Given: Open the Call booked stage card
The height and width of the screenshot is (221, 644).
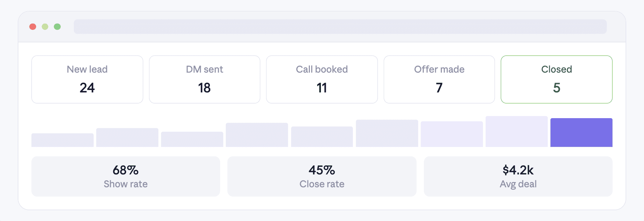Looking at the screenshot, I should click(x=322, y=80).
